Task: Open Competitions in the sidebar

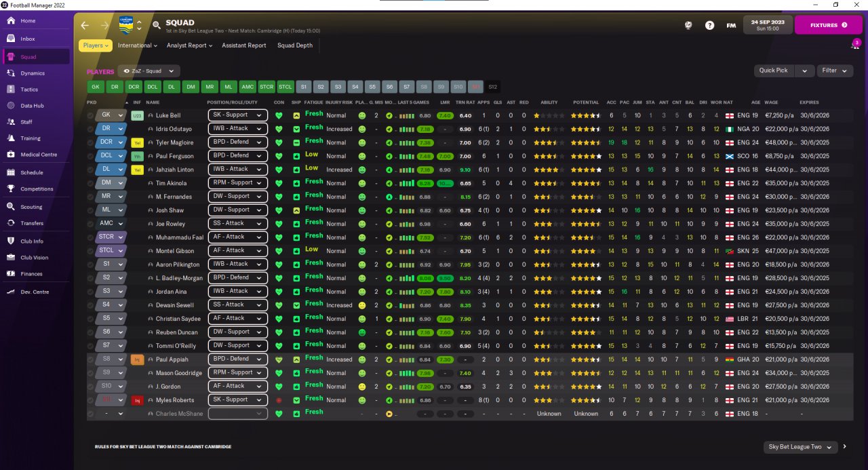Action: [x=37, y=189]
